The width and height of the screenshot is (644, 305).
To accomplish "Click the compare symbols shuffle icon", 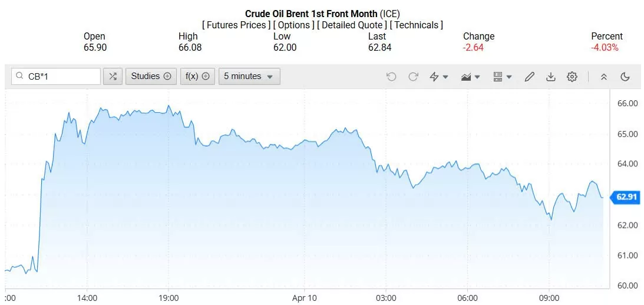I will [113, 76].
